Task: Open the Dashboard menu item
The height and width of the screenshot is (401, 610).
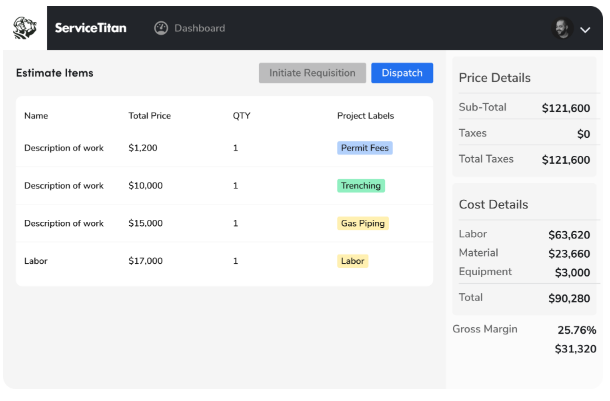Action: tap(199, 28)
